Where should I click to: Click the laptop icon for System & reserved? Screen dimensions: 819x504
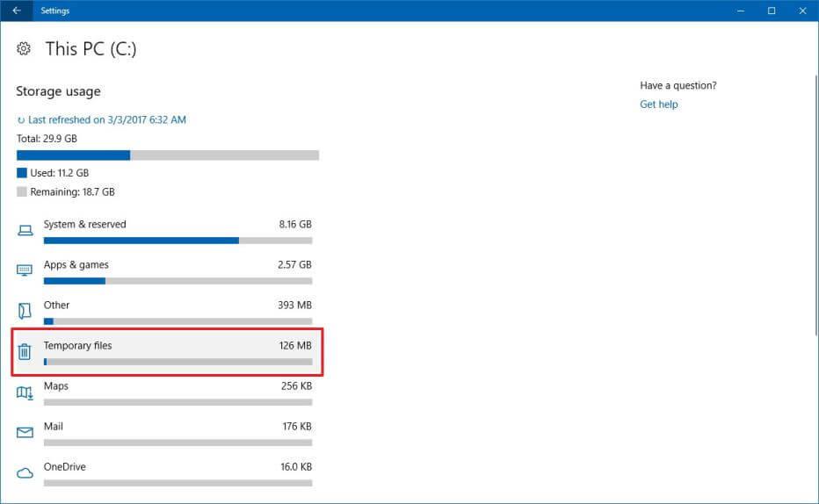[x=25, y=230]
